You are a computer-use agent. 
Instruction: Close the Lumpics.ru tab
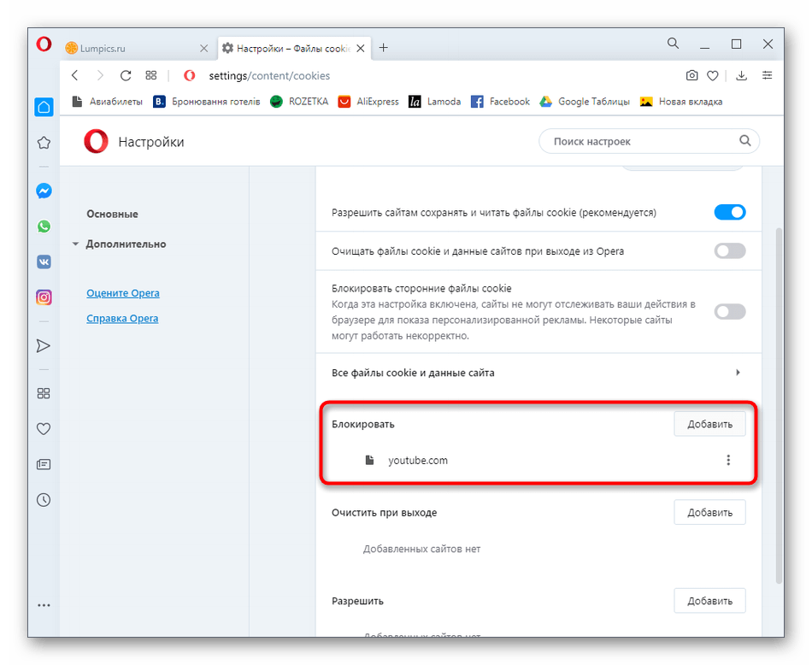pyautogui.click(x=204, y=49)
